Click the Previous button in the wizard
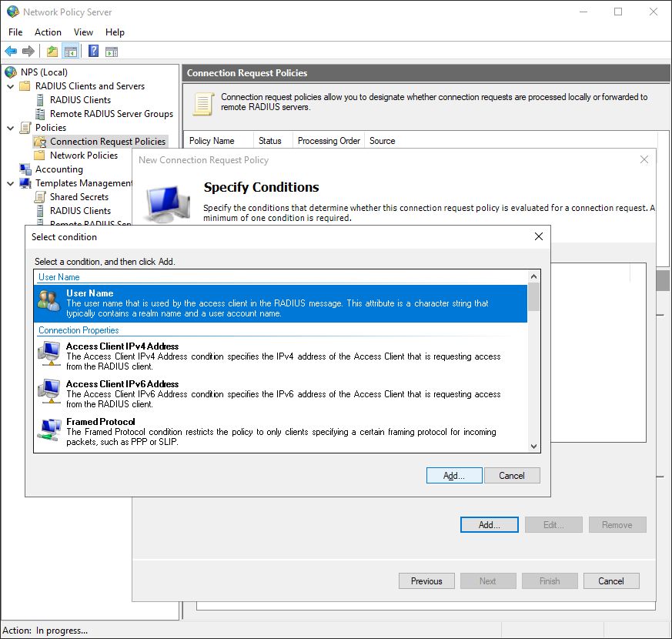672x639 pixels. 426,580
